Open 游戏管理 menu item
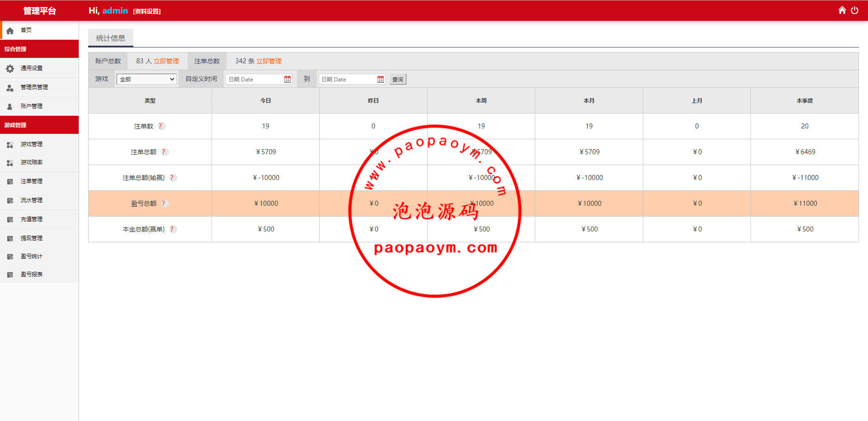Screen dimensions: 868x421 [39, 144]
